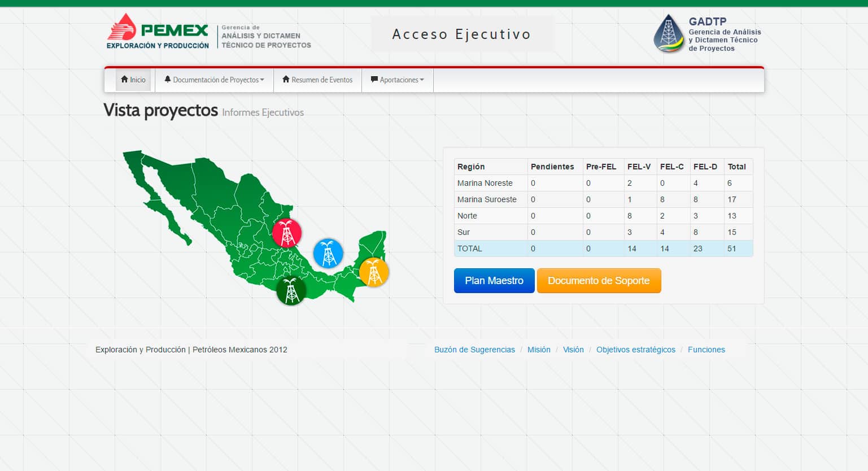The height and width of the screenshot is (471, 868).
Task: Open the Buzón de Sugerencias link
Action: (x=474, y=350)
